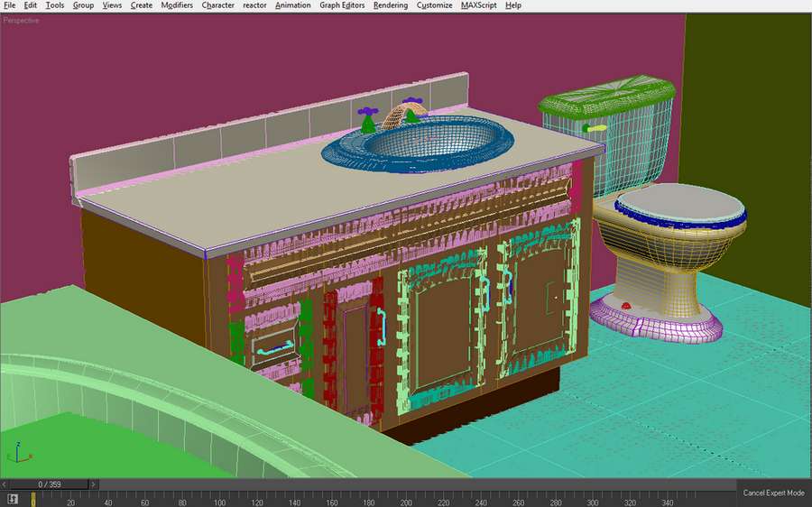Open the Help menu
Screen dimensions: 812x507
pos(513,5)
